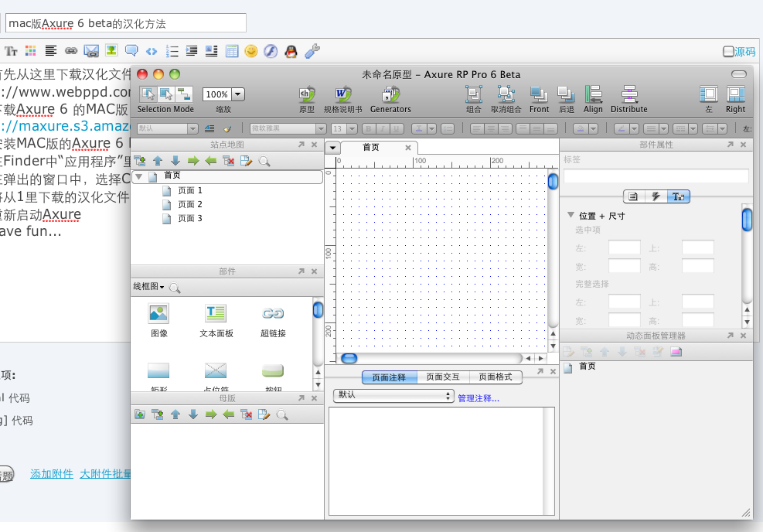Toggle the 左 left panel layout icon
The height and width of the screenshot is (532, 763).
pos(708,94)
